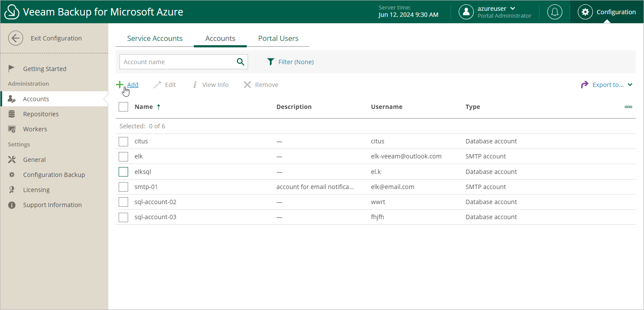644x310 pixels.
Task: Select the Accounts tab
Action: click(220, 38)
